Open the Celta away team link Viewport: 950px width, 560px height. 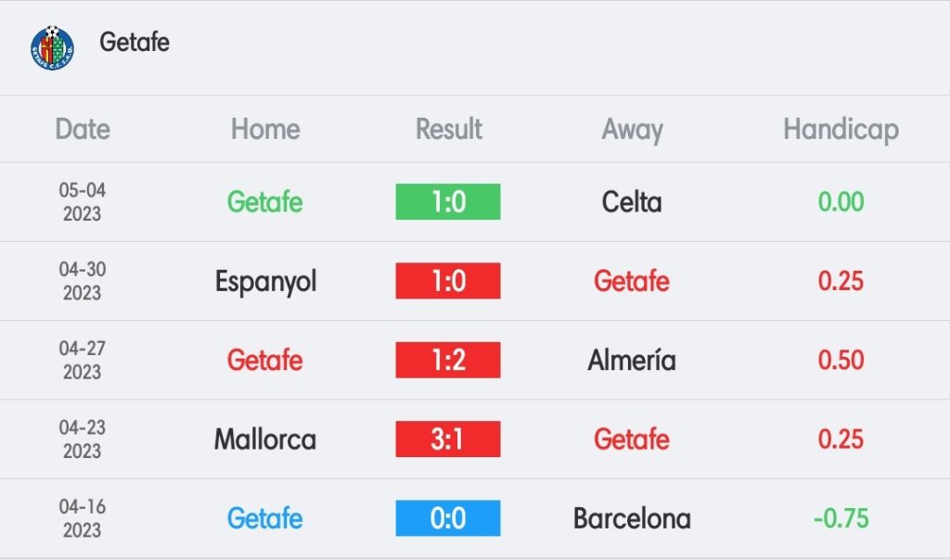(x=631, y=201)
